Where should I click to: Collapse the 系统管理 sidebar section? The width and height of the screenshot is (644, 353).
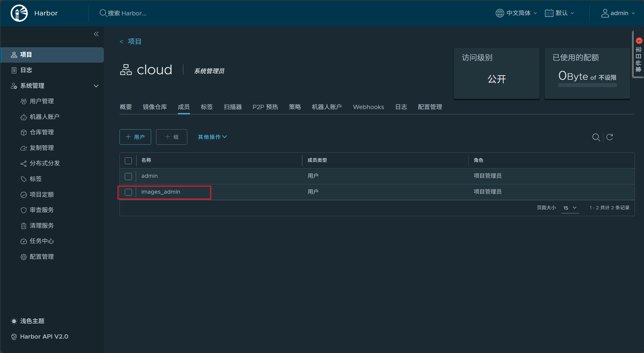click(96, 86)
